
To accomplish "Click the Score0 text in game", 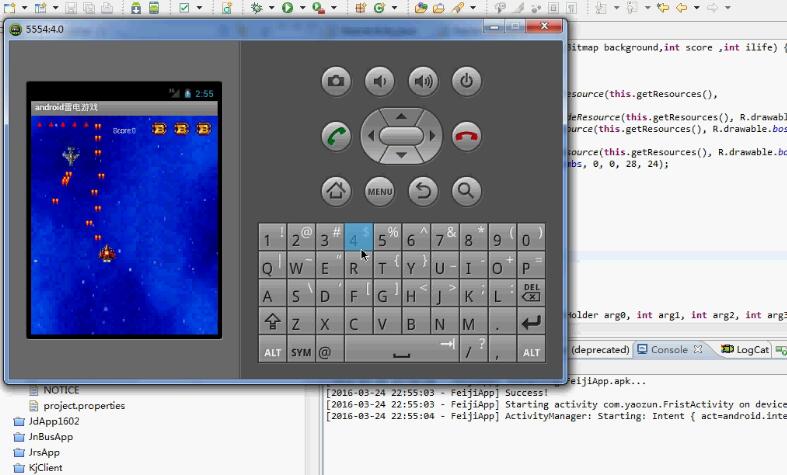I will (x=124, y=131).
